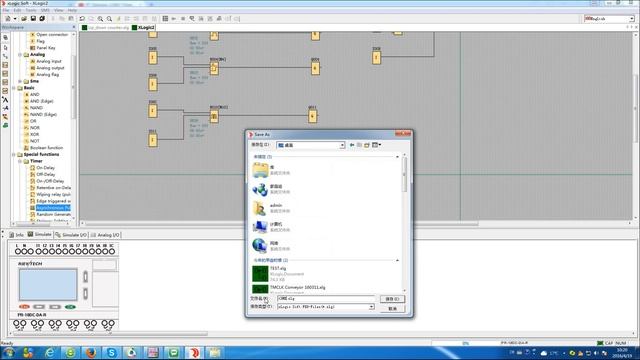The height and width of the screenshot is (360, 640).
Task: Open the Edit menu
Action: point(18,10)
